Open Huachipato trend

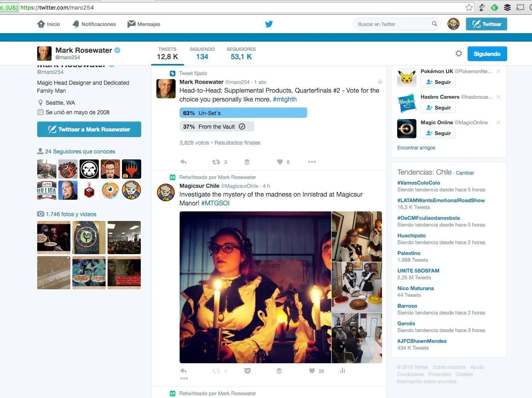[411, 235]
